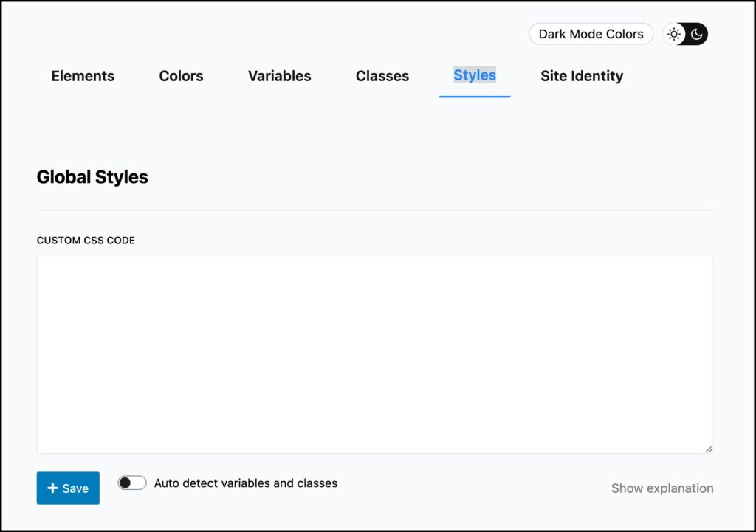Click the Dark Mode Colors button
The height and width of the screenshot is (532, 756).
tap(591, 33)
